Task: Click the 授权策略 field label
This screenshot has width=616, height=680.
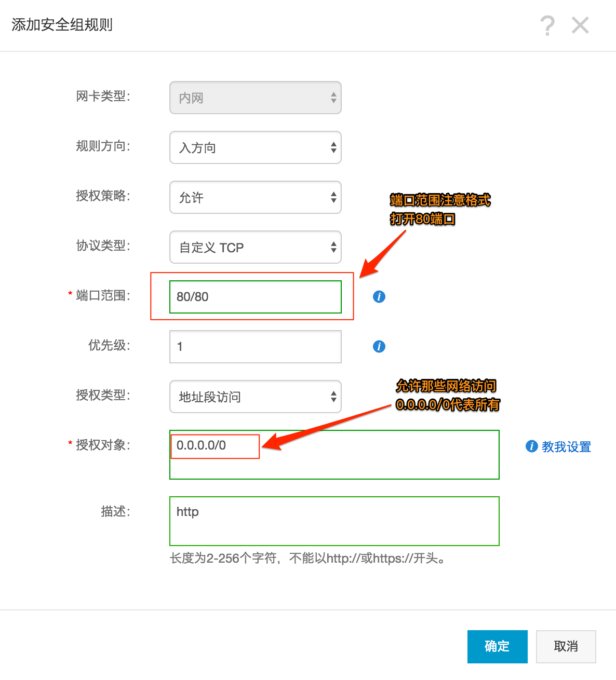Action: [103, 196]
